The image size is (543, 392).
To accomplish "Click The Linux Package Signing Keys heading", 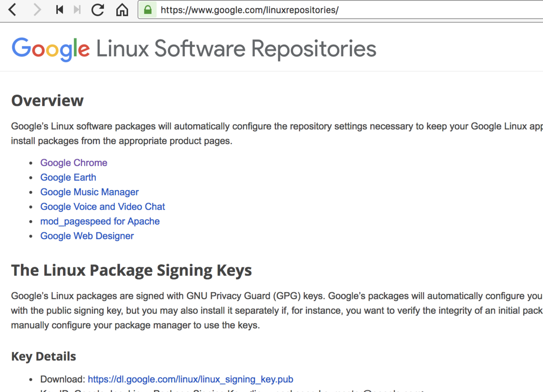I will point(132,270).
